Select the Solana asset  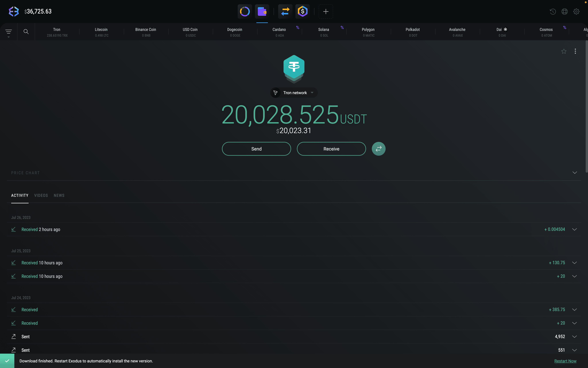click(x=324, y=32)
